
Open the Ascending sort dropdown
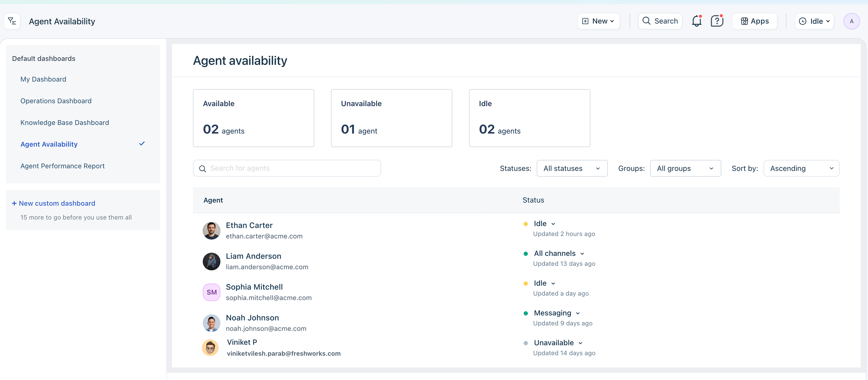click(801, 168)
